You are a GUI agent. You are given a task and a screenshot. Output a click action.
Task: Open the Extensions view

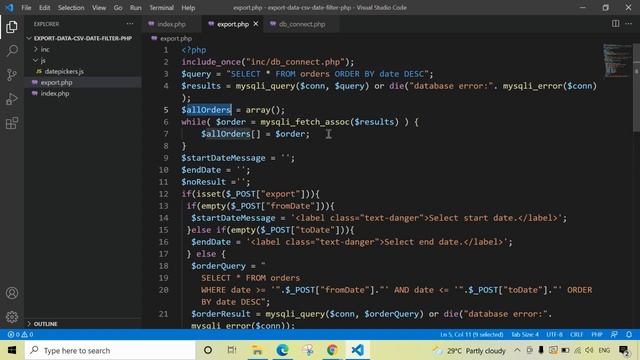click(x=12, y=123)
